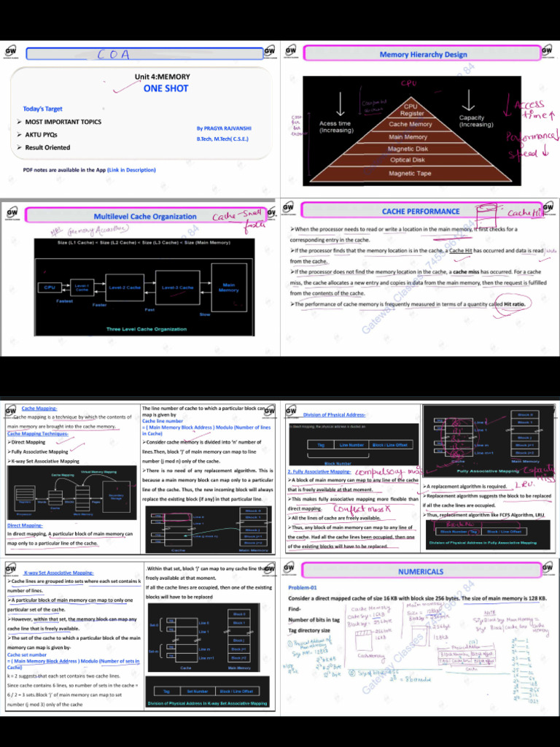Click the GW logo beside the K-way Set Associative heading
This screenshot has height=747, width=560.
tap(12, 569)
